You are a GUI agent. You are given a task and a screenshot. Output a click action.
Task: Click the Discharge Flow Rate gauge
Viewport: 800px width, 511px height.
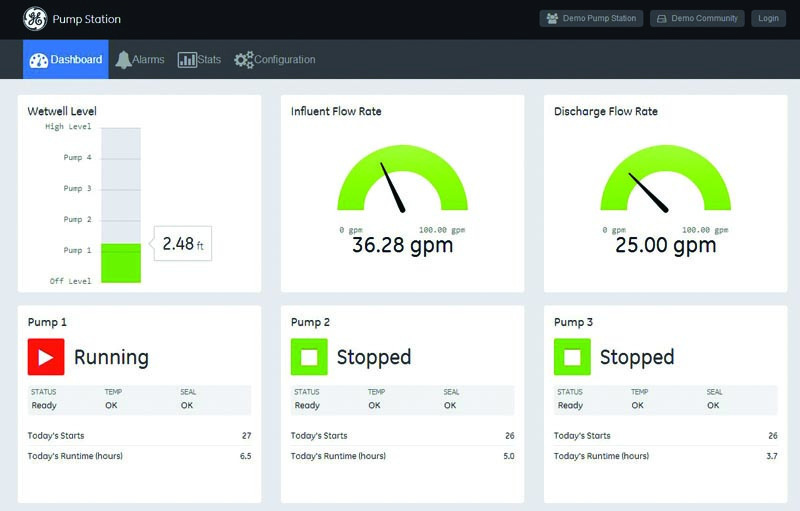[665, 191]
